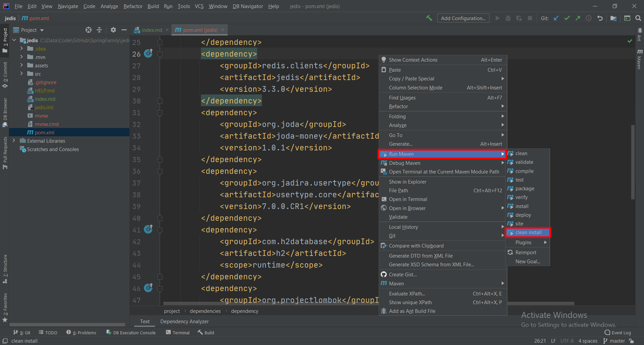Open Copy / Paste Special submenu
The image size is (644, 345).
(x=443, y=79)
